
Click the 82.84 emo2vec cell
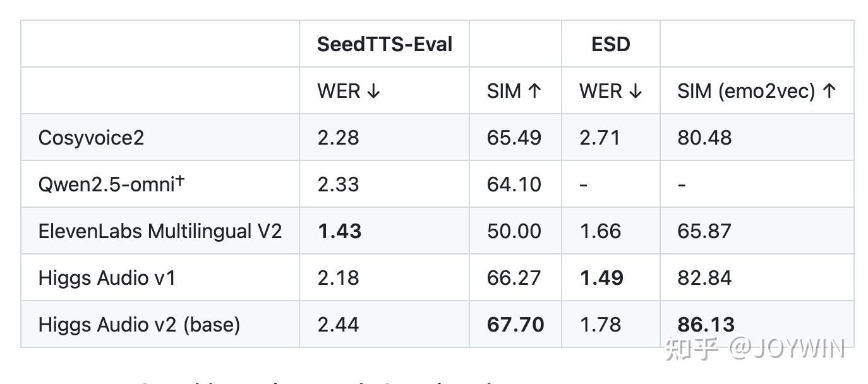tap(704, 278)
